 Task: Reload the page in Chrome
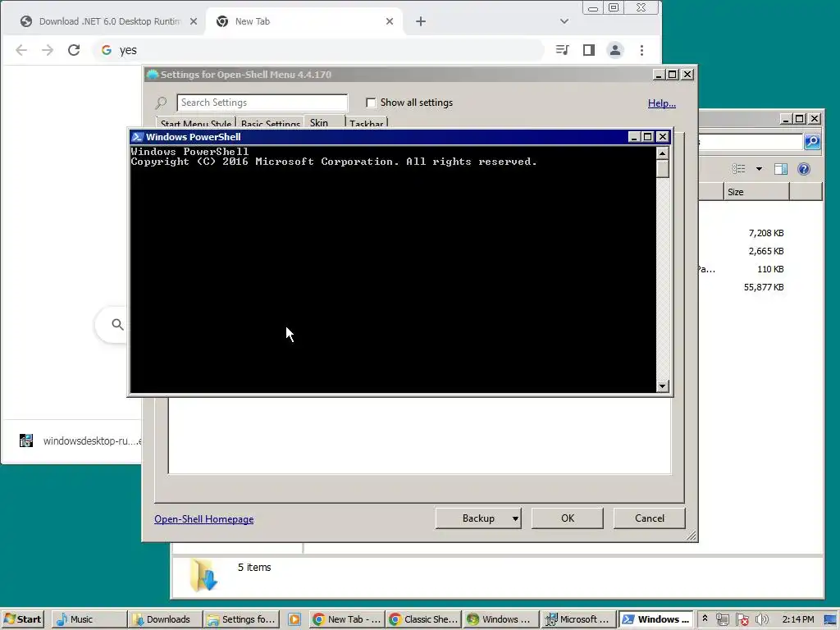74,50
